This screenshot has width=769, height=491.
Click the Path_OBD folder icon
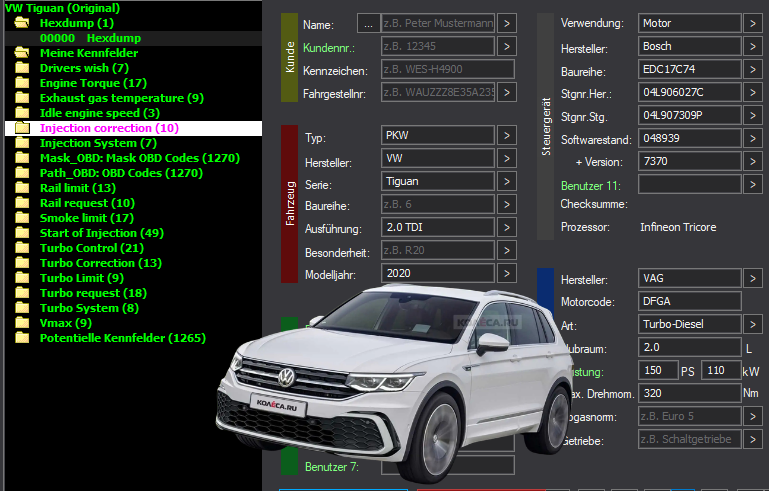22,173
